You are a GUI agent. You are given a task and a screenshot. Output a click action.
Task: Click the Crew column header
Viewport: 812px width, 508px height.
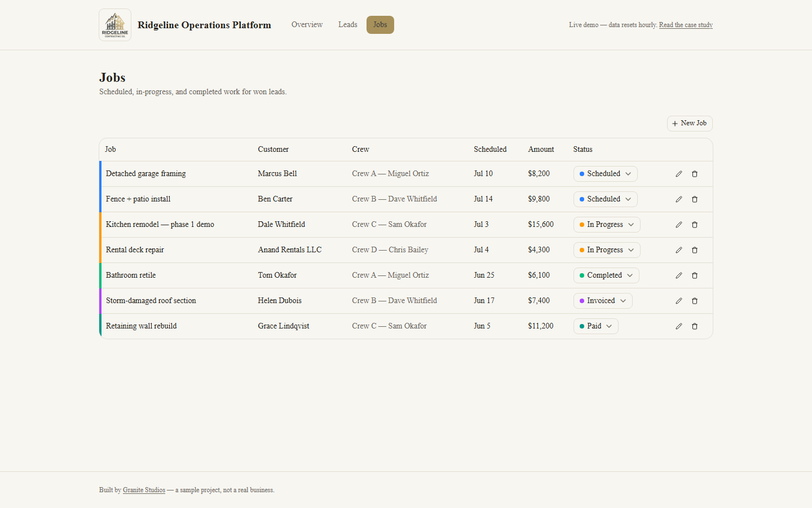[x=360, y=150]
